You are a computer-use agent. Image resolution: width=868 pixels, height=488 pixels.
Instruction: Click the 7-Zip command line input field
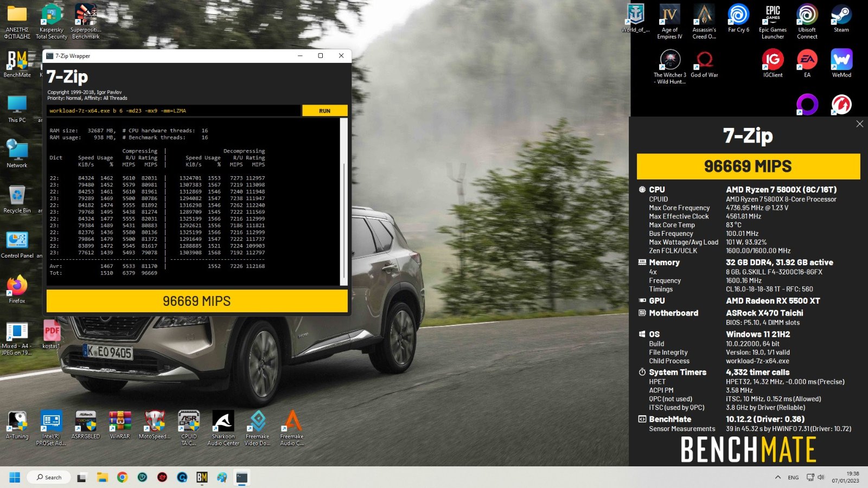coord(174,111)
